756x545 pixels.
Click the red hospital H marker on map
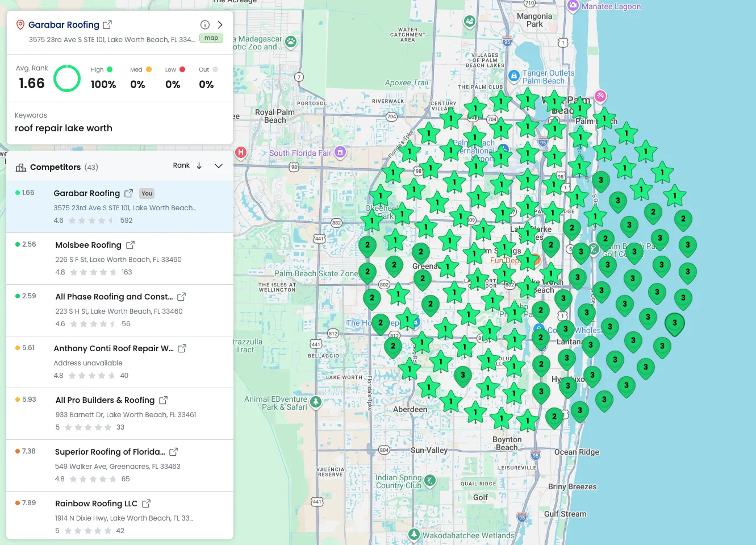[x=241, y=152]
